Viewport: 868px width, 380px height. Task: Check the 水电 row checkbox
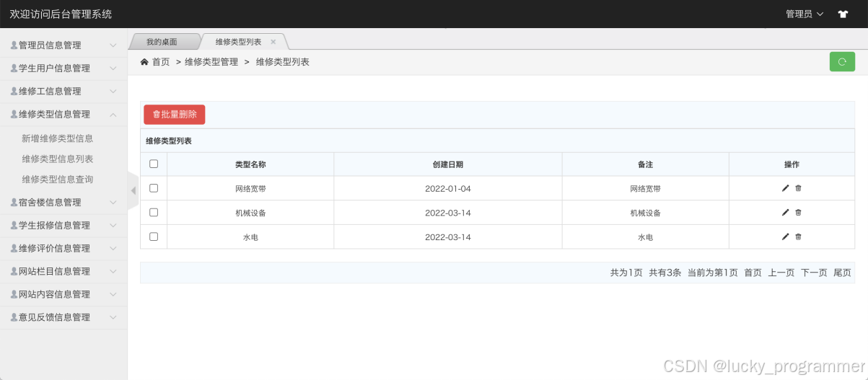point(154,236)
